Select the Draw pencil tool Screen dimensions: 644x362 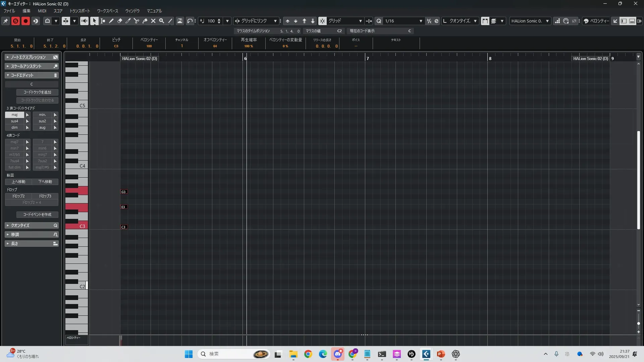111,21
